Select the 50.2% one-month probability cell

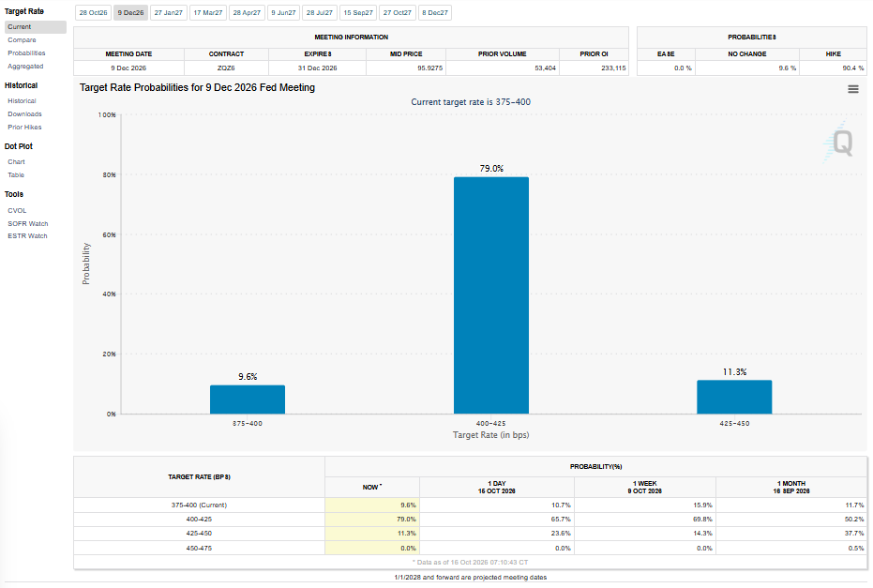click(791, 519)
